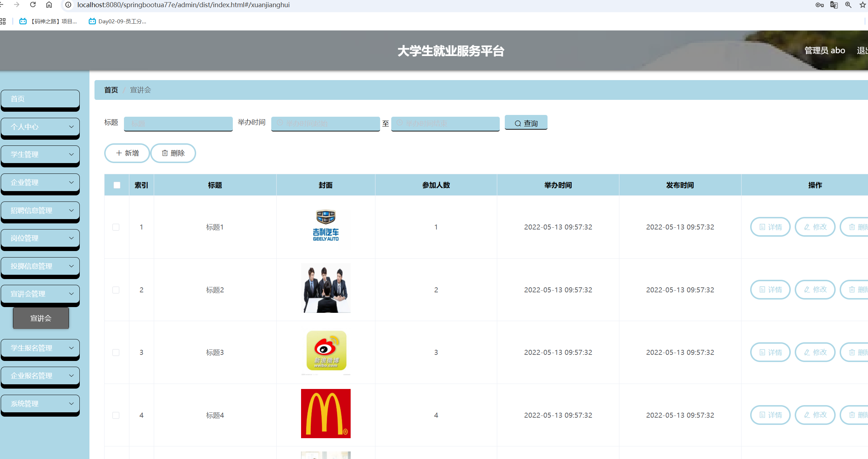Open site info icon in address bar
Image resolution: width=868 pixels, height=459 pixels.
[68, 5]
